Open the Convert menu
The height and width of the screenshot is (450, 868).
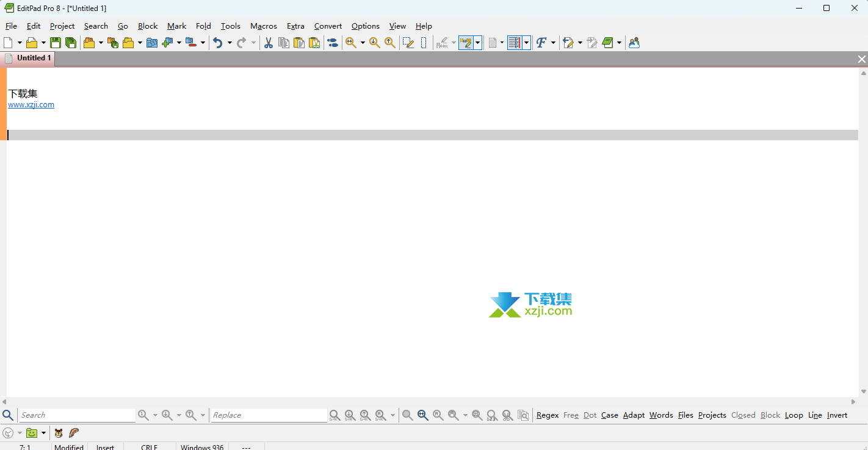(x=328, y=26)
